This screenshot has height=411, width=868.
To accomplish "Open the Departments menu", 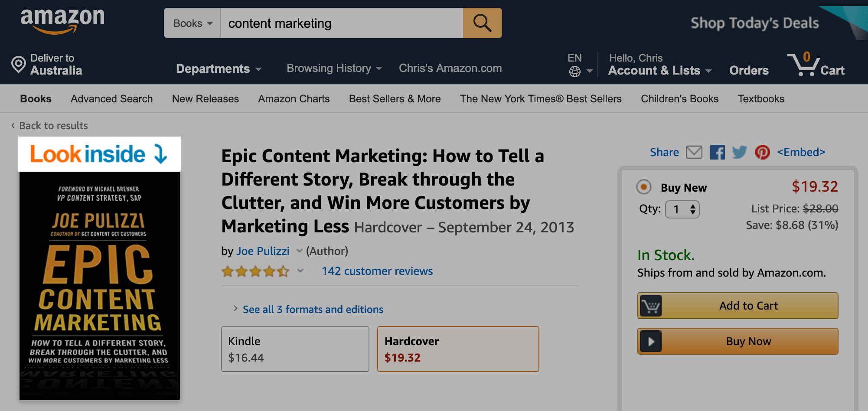I will pos(219,68).
